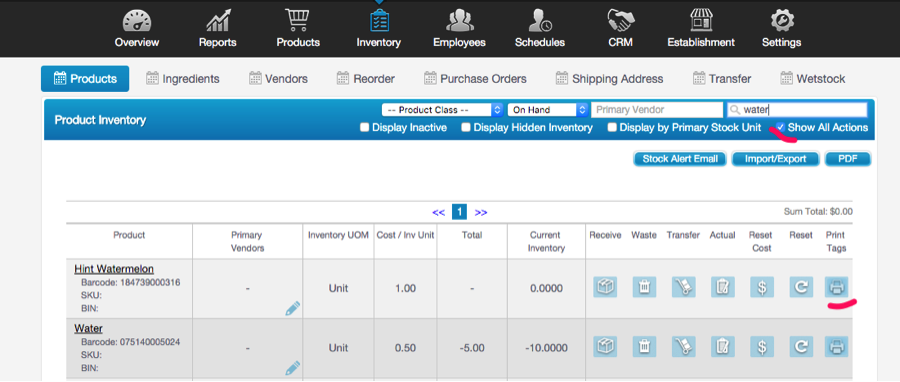Click Transfer hand-truck icon for Water row
The width and height of the screenshot is (900, 382).
[684, 346]
